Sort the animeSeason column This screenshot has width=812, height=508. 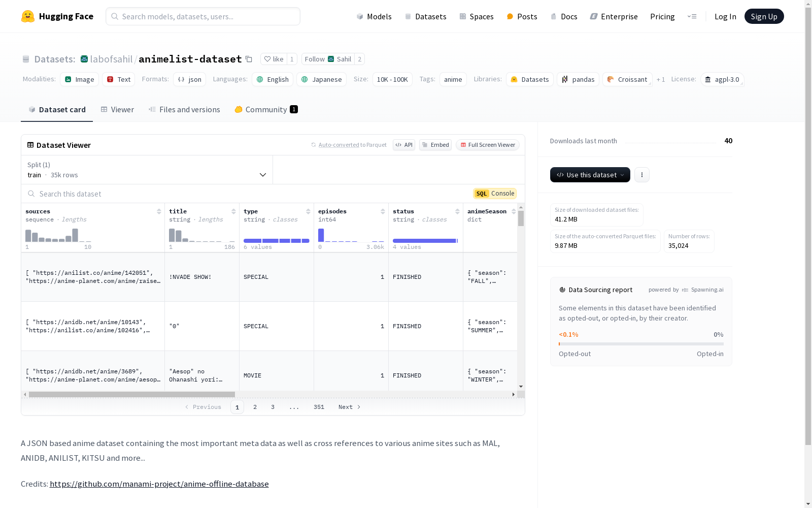coord(514,211)
